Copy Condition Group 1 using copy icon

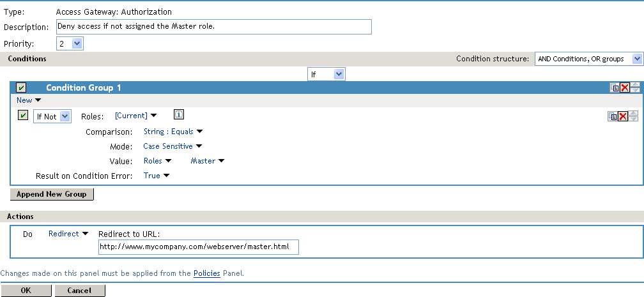pos(614,88)
